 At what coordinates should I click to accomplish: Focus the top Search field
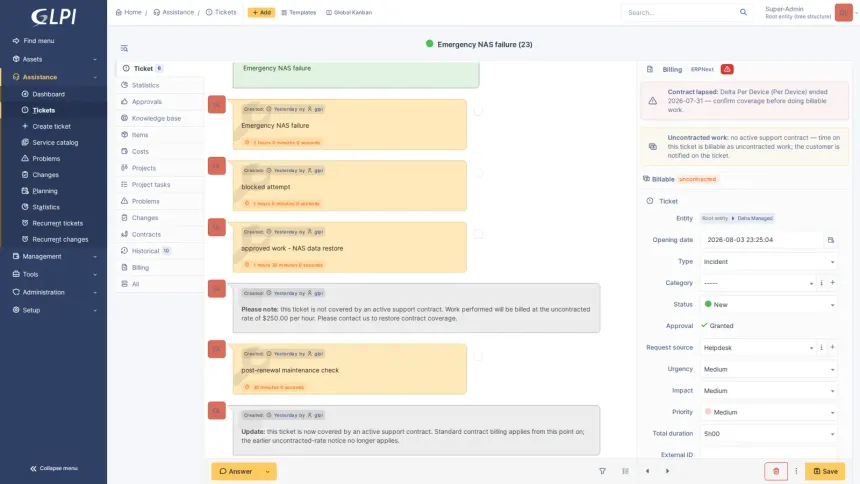[680, 12]
